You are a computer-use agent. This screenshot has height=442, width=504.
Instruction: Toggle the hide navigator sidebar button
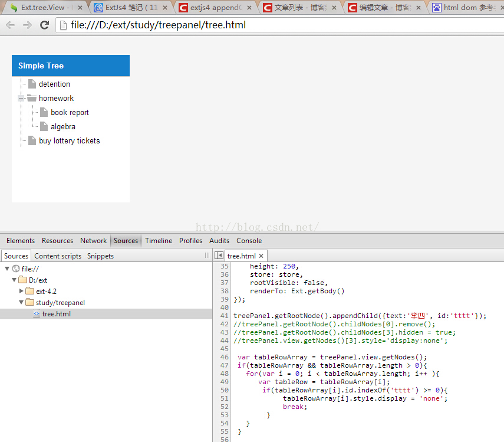(x=219, y=256)
